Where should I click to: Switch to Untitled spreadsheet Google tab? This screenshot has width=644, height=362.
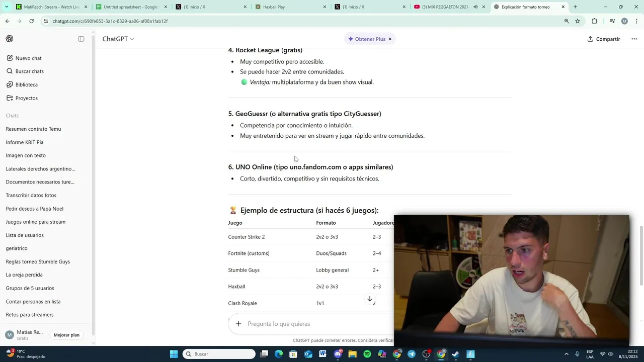(131, 7)
